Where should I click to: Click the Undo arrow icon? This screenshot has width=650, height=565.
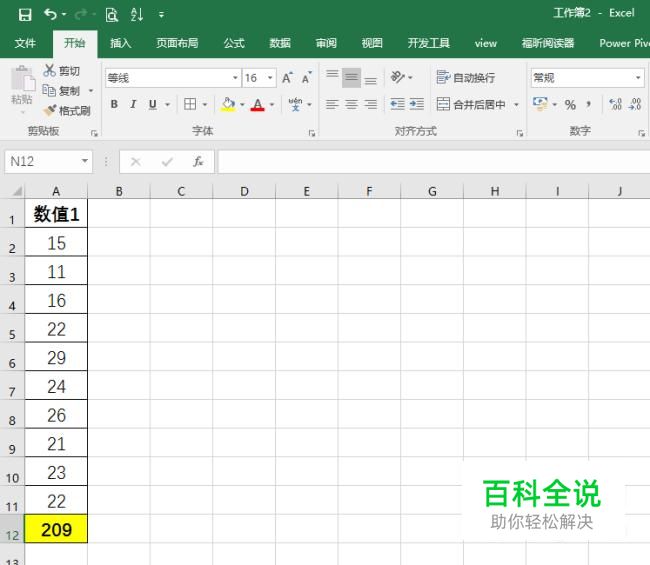point(50,15)
